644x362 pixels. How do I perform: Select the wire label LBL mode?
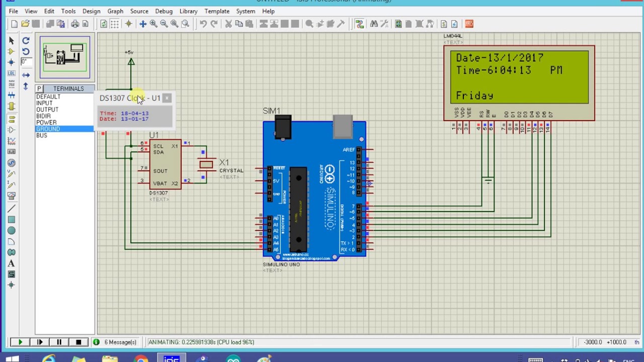pos(12,73)
